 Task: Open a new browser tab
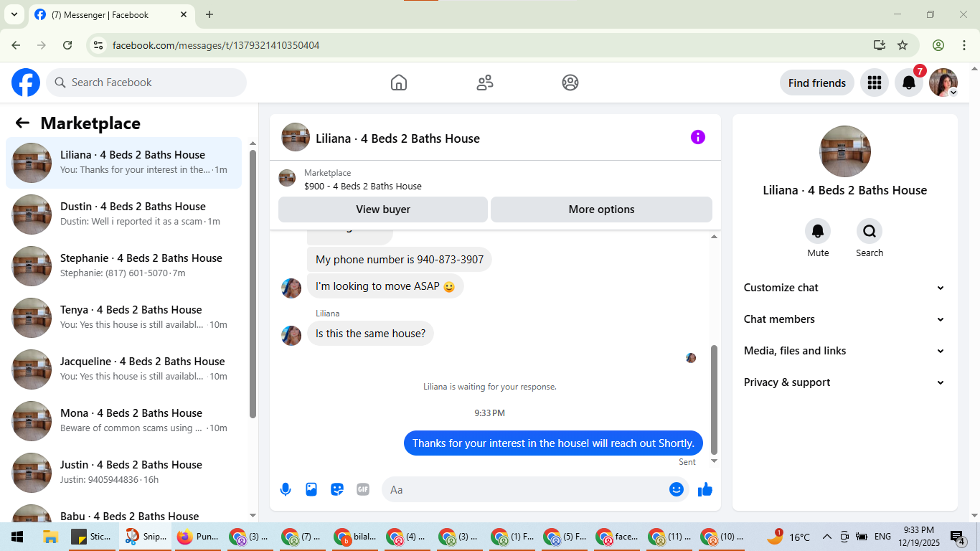tap(209, 14)
